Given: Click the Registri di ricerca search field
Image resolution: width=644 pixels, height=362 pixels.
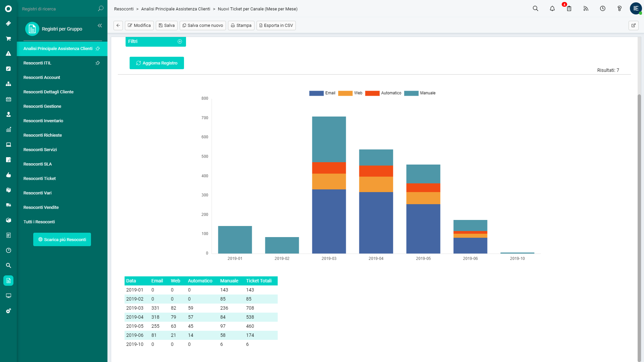Looking at the screenshot, I should pyautogui.click(x=59, y=9).
